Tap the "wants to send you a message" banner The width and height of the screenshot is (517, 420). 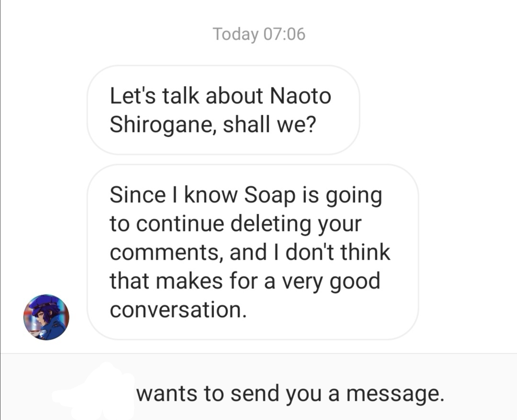tap(258, 387)
